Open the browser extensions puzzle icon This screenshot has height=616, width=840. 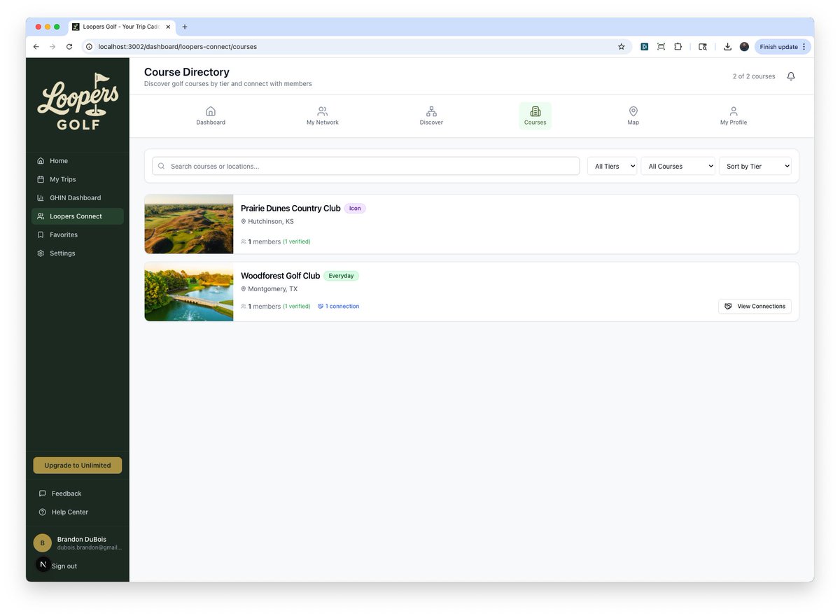(678, 47)
